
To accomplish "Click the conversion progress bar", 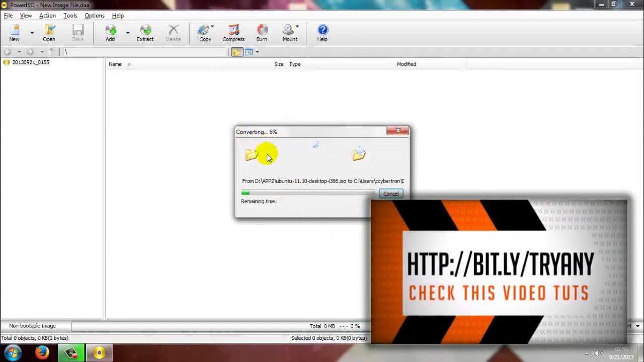I will (308, 193).
